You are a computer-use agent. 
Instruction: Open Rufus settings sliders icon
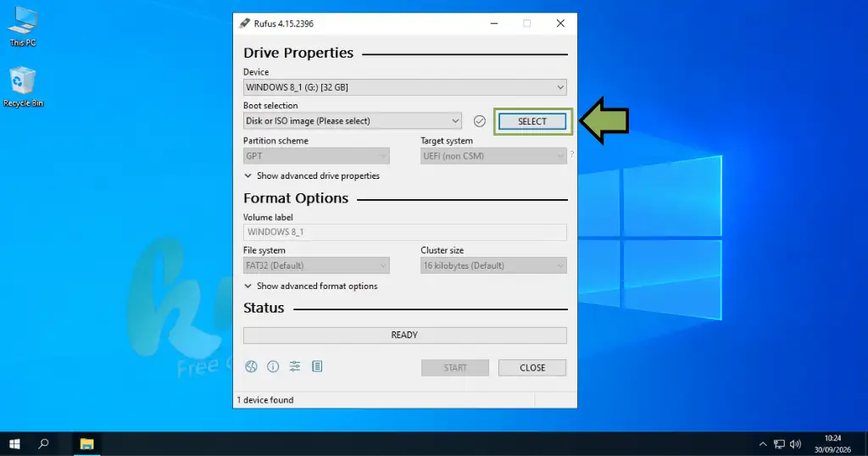[x=295, y=366]
